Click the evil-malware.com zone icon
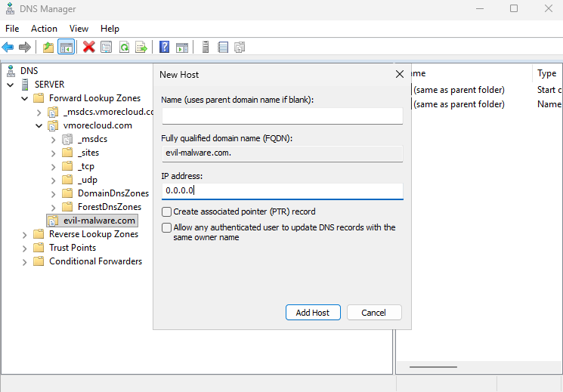 point(53,221)
